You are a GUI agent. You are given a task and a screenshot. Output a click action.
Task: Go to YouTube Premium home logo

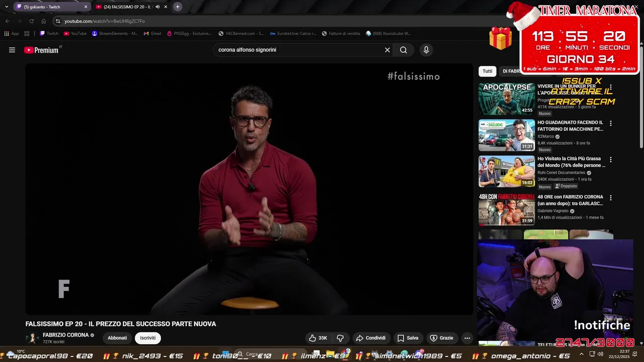click(x=41, y=50)
